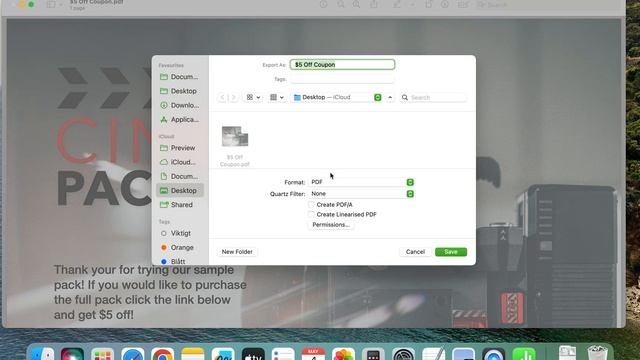This screenshot has height=360, width=640.
Task: Open Reminders from the Dock
Action: point(283,354)
